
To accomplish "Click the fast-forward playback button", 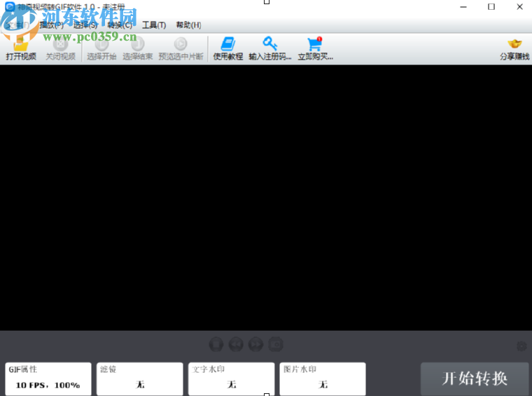I will (x=255, y=344).
